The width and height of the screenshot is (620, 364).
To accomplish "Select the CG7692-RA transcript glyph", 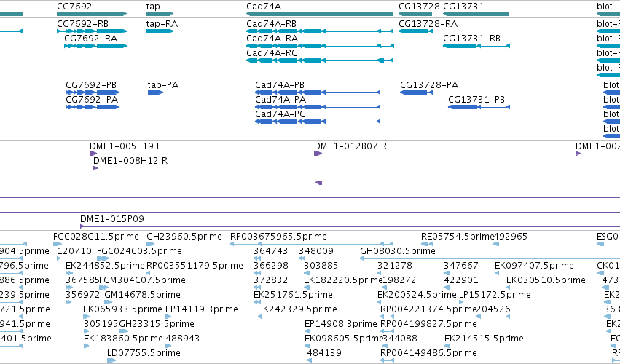I will pos(95,46).
